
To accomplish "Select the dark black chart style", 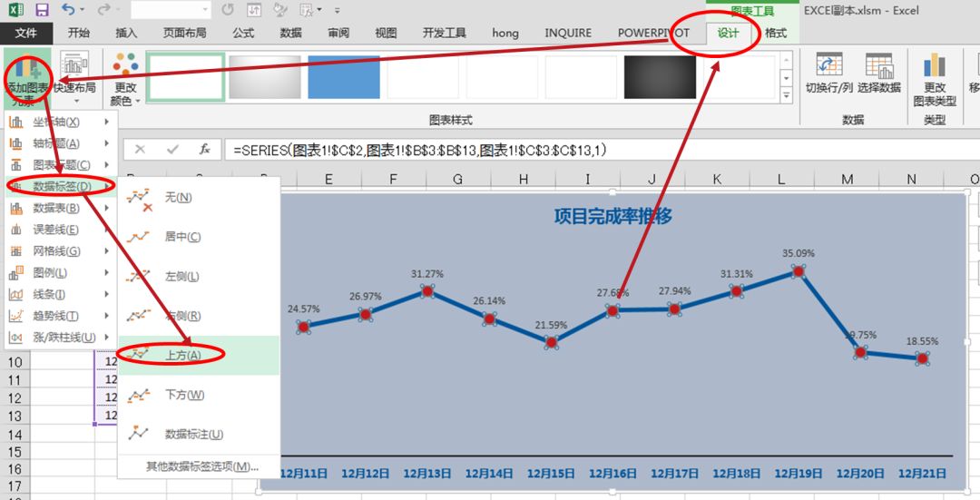I will tap(660, 77).
